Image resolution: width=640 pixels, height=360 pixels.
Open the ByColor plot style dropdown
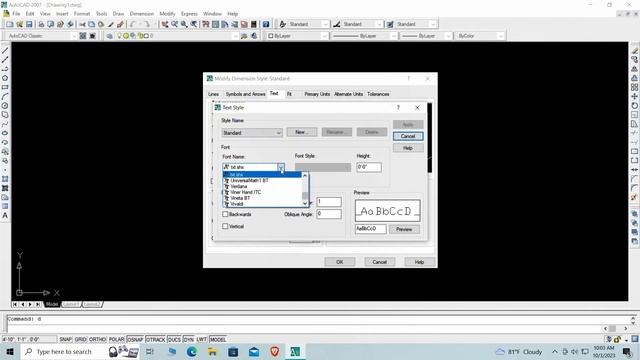480,36
